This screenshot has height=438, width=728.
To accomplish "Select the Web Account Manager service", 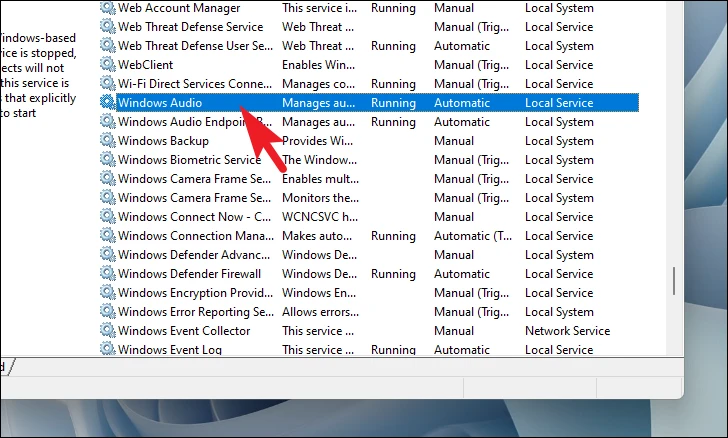I will (179, 8).
